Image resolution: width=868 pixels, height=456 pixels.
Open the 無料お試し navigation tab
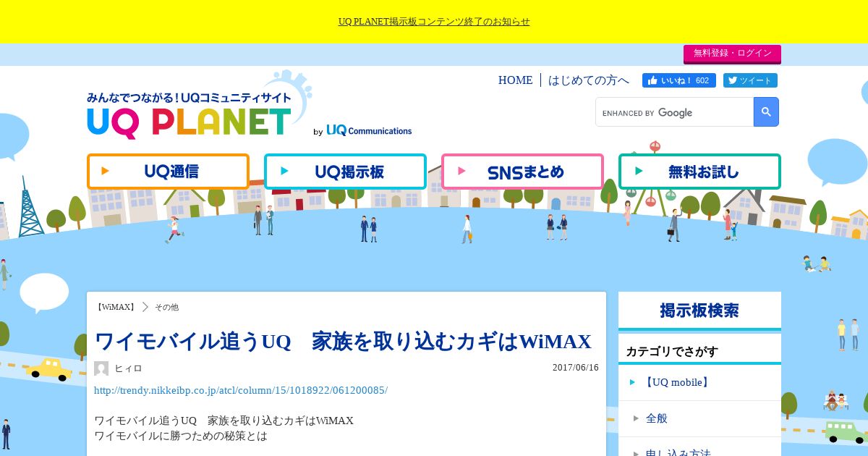coord(699,172)
